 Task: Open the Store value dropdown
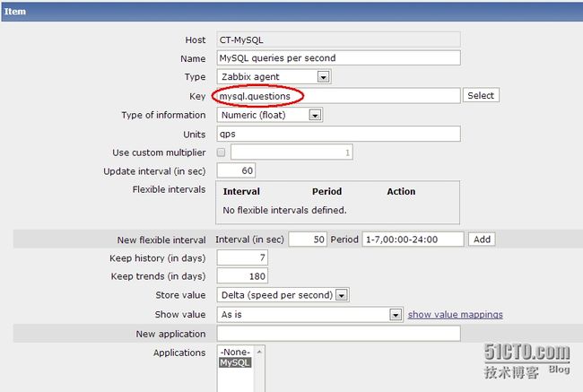click(283, 295)
